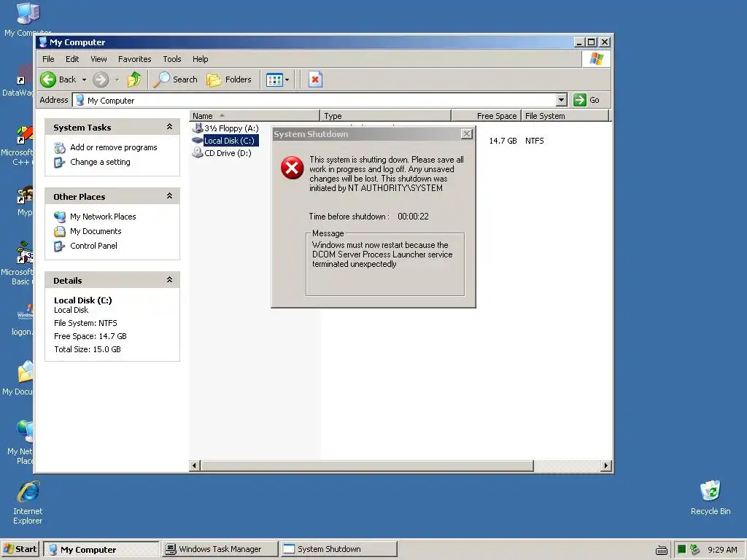
Task: Click Change a setting link
Action: coord(100,162)
